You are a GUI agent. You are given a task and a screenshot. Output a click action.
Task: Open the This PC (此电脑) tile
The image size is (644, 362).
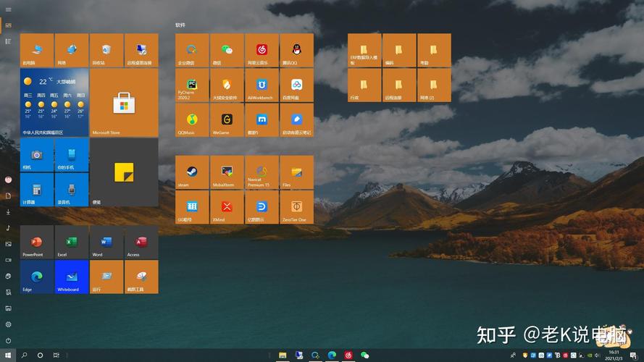point(37,50)
